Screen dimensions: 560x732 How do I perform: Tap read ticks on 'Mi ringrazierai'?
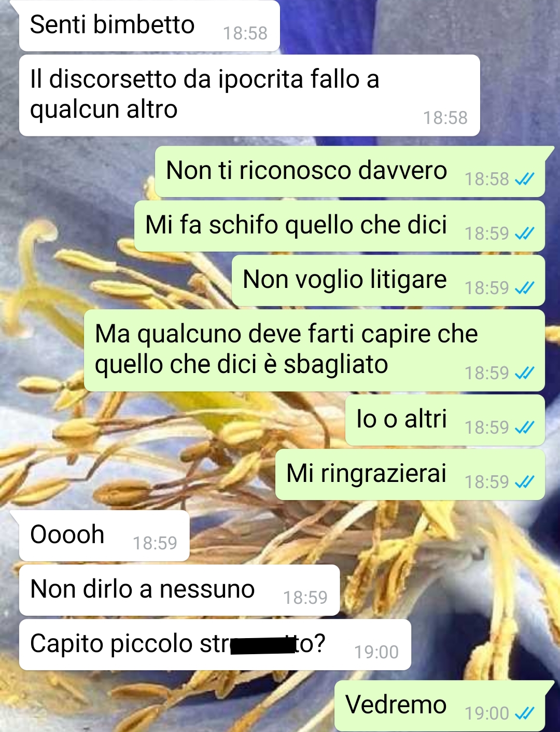pyautogui.click(x=524, y=482)
